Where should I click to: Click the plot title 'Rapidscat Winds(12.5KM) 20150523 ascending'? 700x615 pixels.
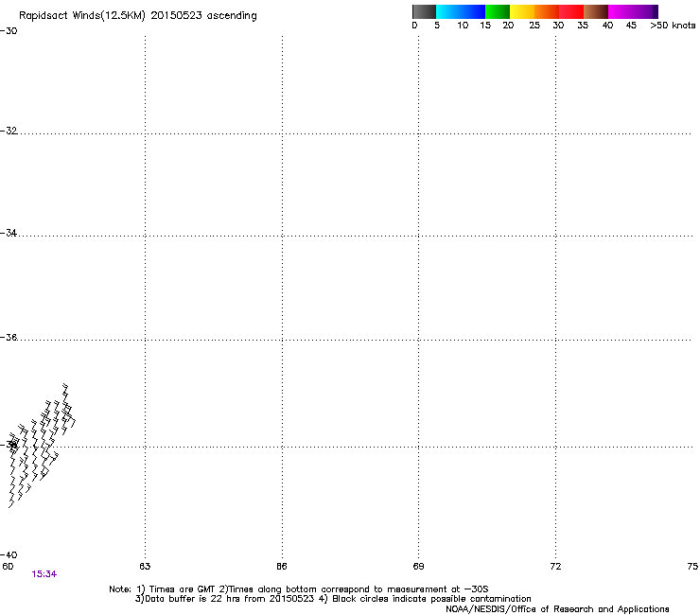coord(138,16)
